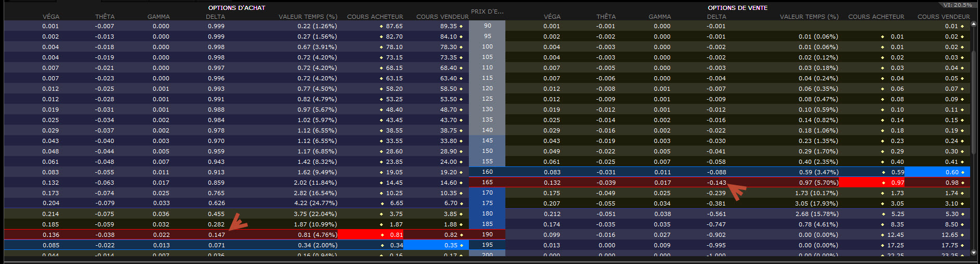The image size is (980, 264).
Task: Click put-side DELTA column header
Action: pyautogui.click(x=716, y=17)
